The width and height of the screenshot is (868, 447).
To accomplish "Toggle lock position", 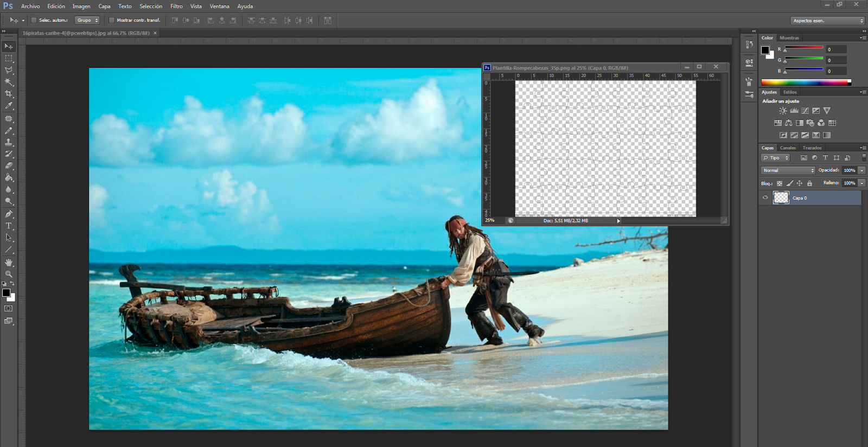I will tap(800, 183).
